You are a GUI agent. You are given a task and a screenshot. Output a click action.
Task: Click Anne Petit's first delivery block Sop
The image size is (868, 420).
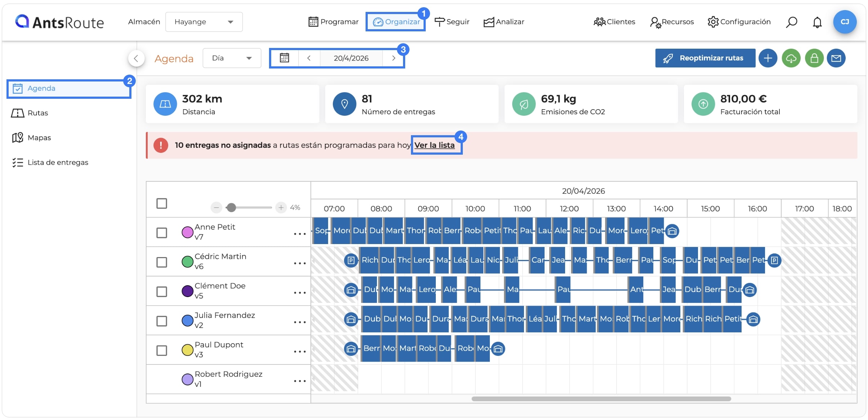(321, 231)
